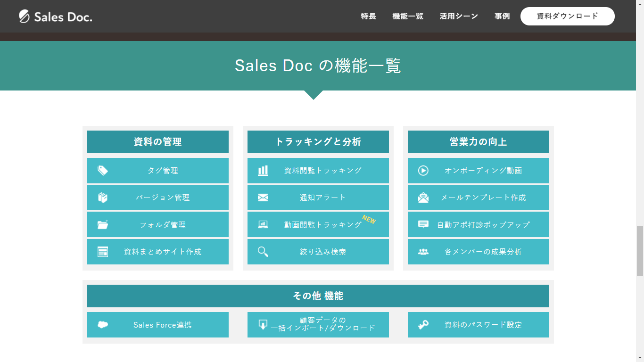This screenshot has width=644, height=362.
Task: Select the Sales Force連携 feature
Action: 158,325
